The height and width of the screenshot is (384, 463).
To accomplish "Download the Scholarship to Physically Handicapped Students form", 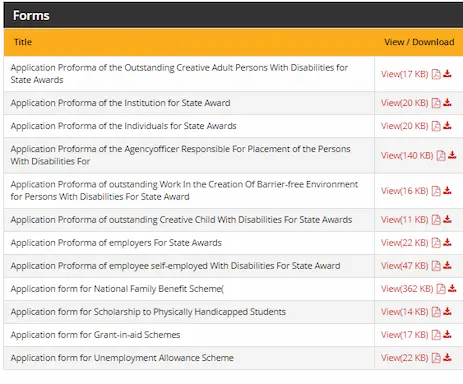I will [447, 312].
